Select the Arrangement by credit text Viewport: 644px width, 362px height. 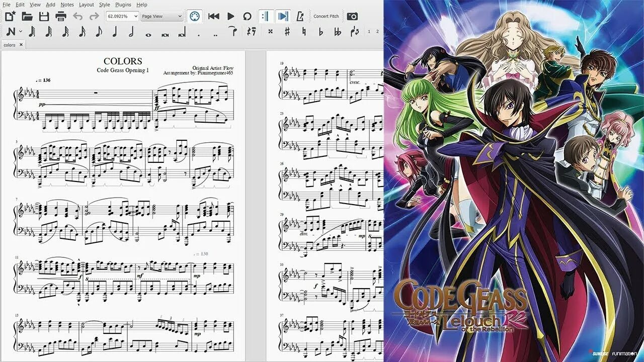point(198,72)
